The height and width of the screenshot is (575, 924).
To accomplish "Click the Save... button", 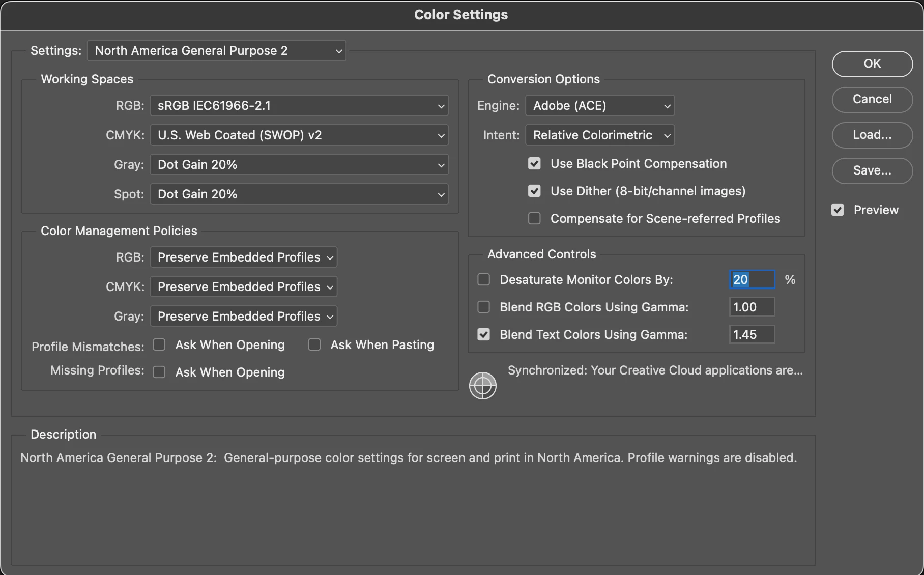I will 872,170.
